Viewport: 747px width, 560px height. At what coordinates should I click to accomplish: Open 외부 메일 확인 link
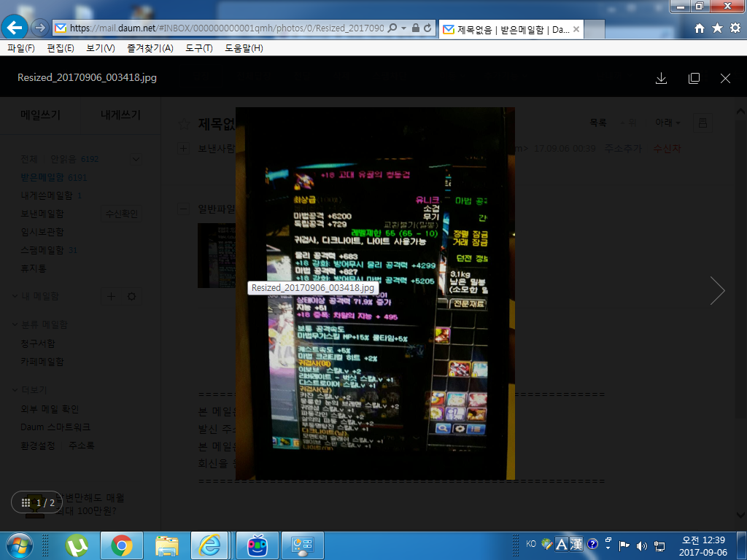coord(50,409)
